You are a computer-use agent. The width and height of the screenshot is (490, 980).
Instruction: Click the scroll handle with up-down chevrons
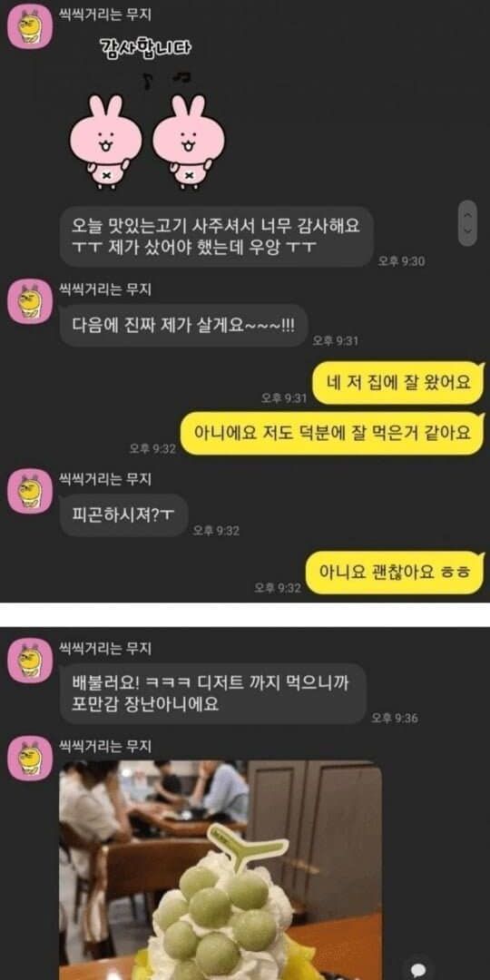[467, 223]
